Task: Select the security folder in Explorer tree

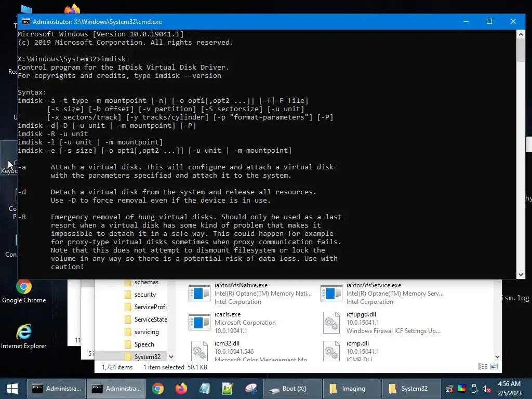Action: [x=145, y=295]
